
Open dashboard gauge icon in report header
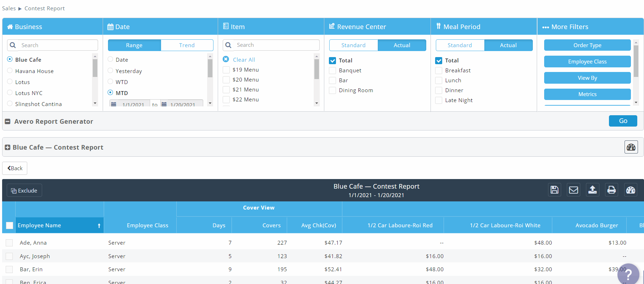point(631,190)
